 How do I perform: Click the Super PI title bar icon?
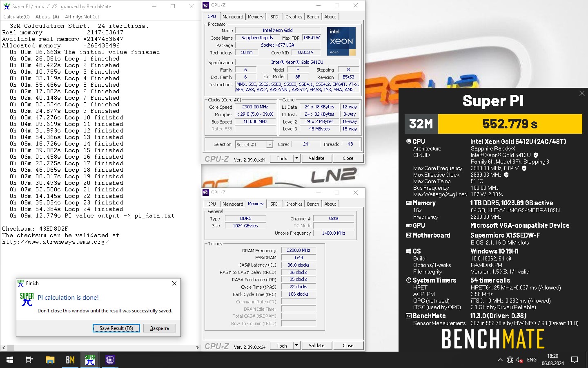pos(7,6)
